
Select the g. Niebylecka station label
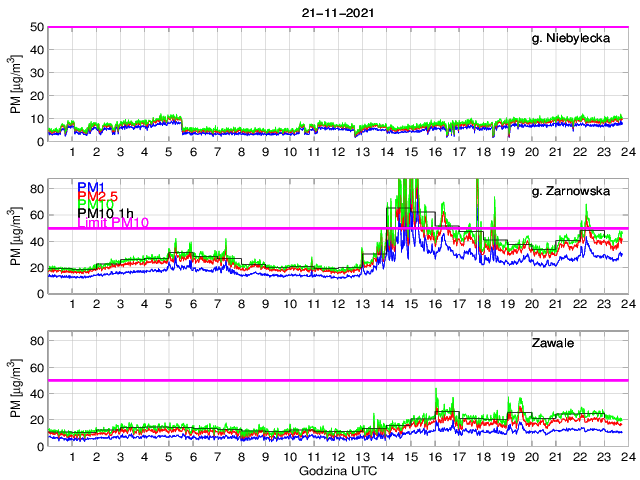click(x=571, y=38)
